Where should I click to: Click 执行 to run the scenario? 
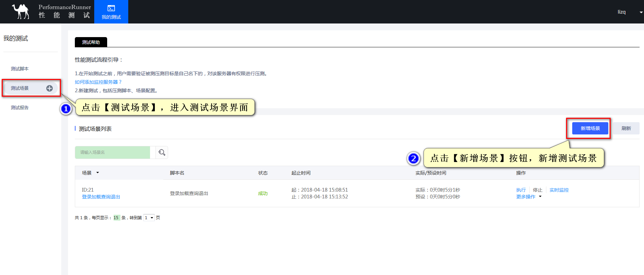coord(521,190)
